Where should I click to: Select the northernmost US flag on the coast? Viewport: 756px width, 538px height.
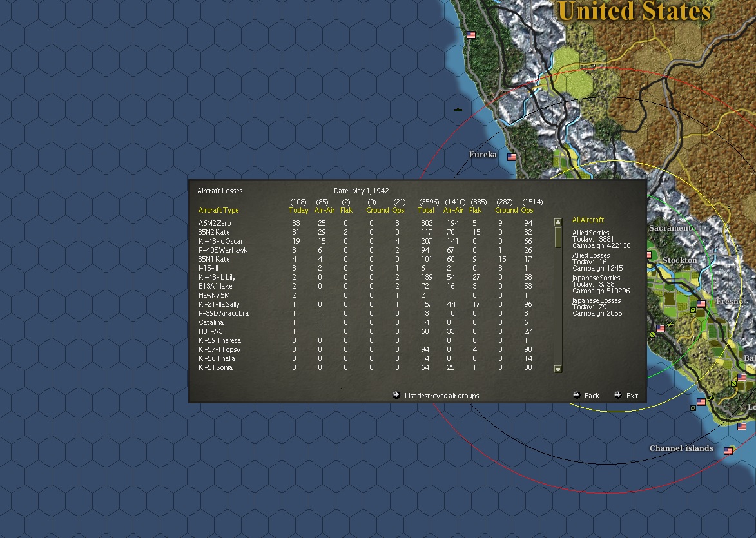[471, 35]
